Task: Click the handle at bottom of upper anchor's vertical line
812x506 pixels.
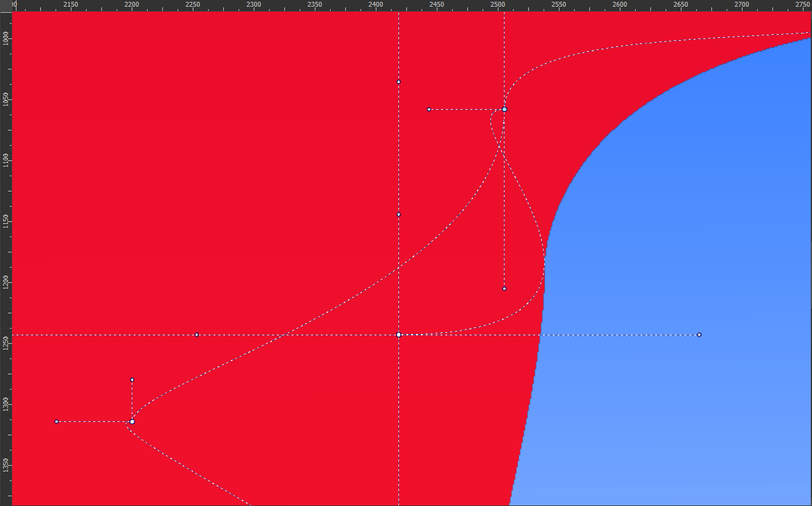Action: point(505,288)
